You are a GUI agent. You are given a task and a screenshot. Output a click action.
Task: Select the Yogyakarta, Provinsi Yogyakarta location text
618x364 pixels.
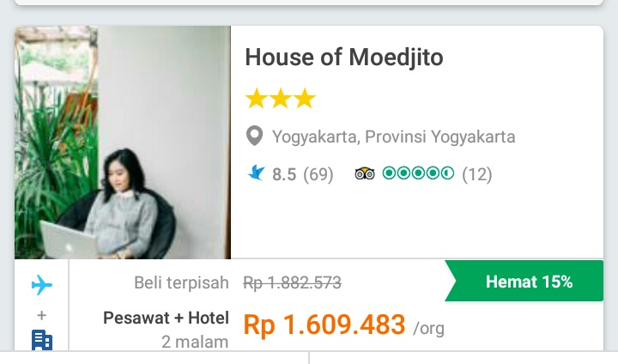coord(394,136)
